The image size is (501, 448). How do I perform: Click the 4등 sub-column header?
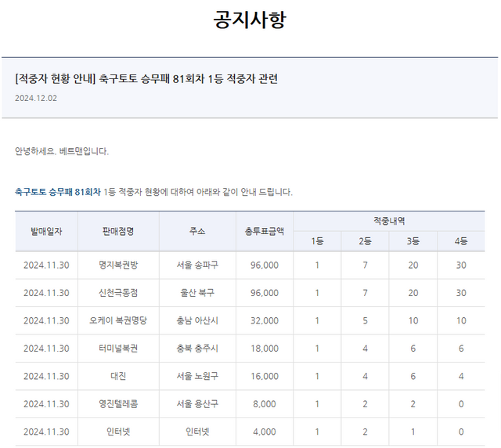coord(461,241)
